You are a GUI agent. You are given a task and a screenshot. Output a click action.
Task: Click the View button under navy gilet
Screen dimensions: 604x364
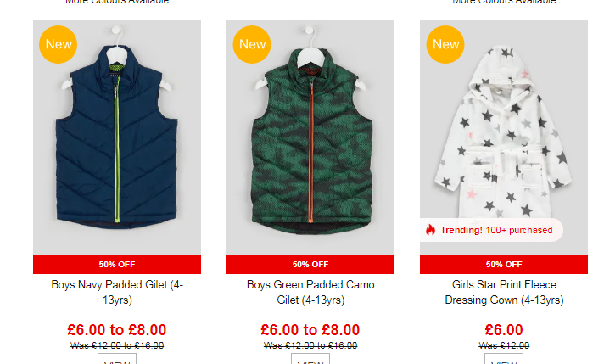[117, 359]
